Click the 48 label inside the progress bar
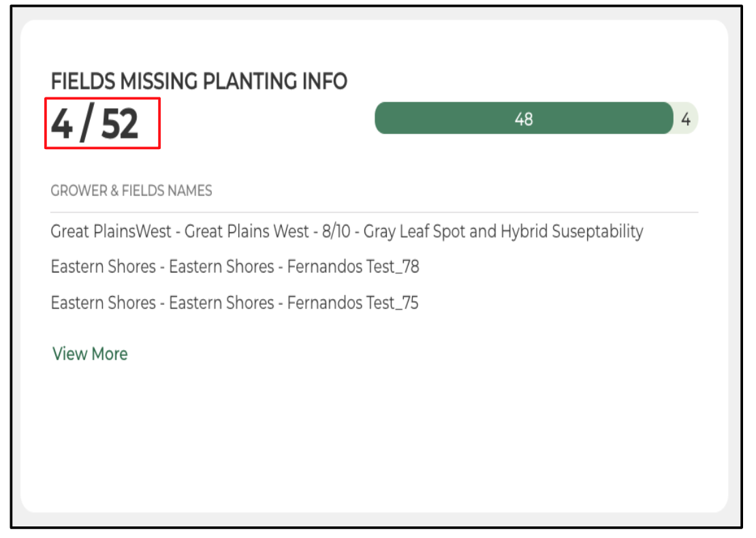756x538 pixels. click(524, 119)
